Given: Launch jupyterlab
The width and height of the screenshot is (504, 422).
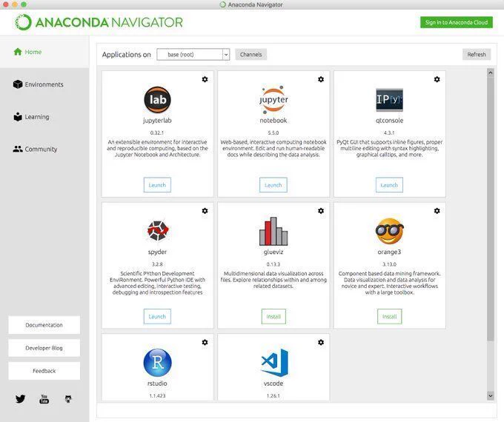Looking at the screenshot, I should point(157,185).
